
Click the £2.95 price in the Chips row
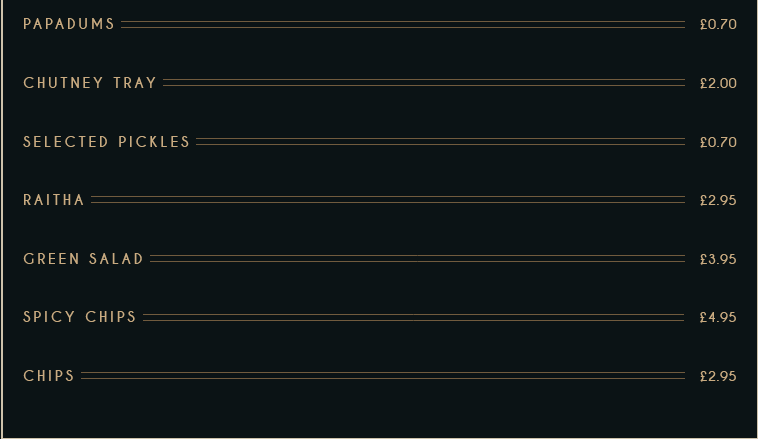point(718,376)
